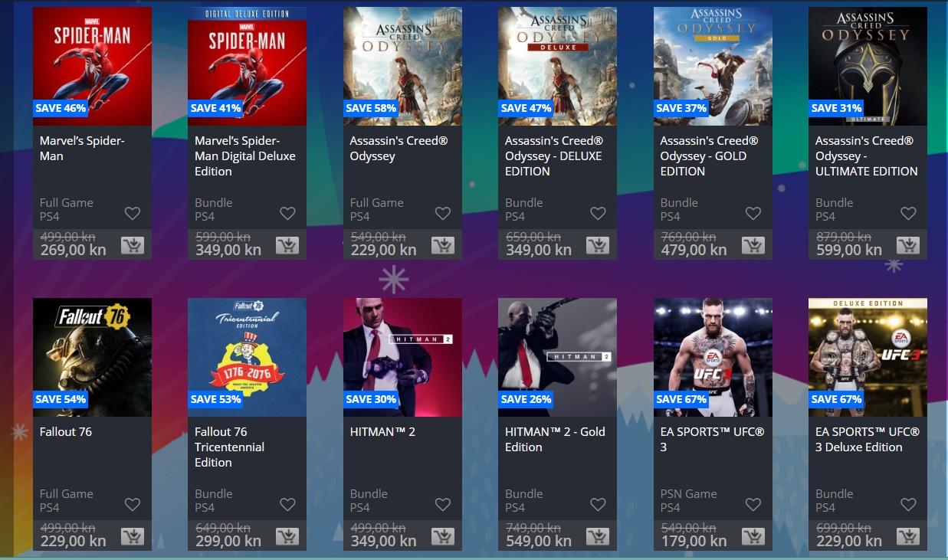Add Assassin's Creed Odyssey Ultimate Edition to cart

coord(908,246)
